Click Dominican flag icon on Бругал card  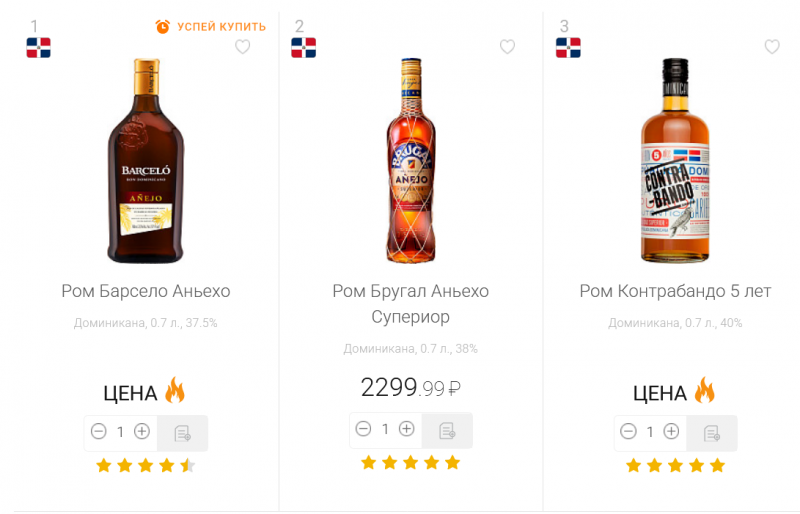(303, 47)
